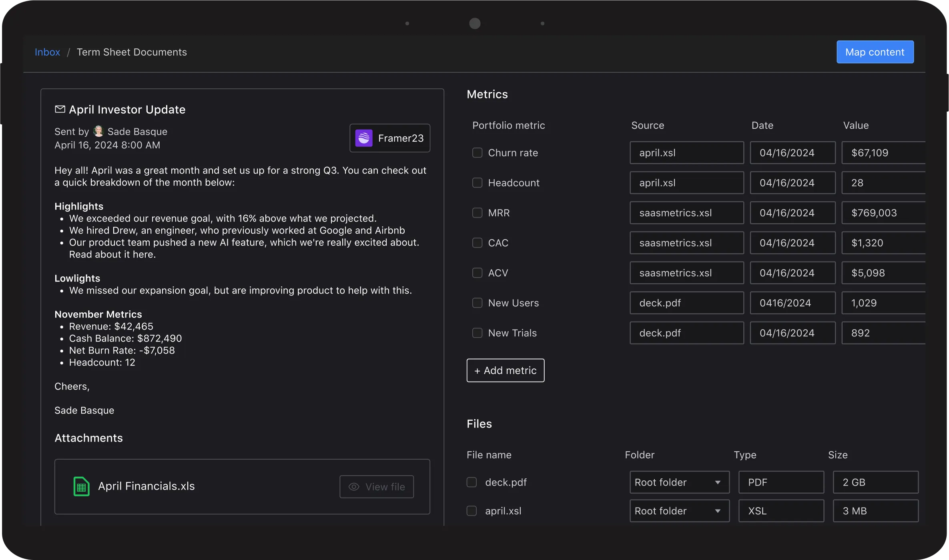This screenshot has height=560, width=949.
Task: Check the Churn rate metric checkbox
Action: tap(477, 153)
